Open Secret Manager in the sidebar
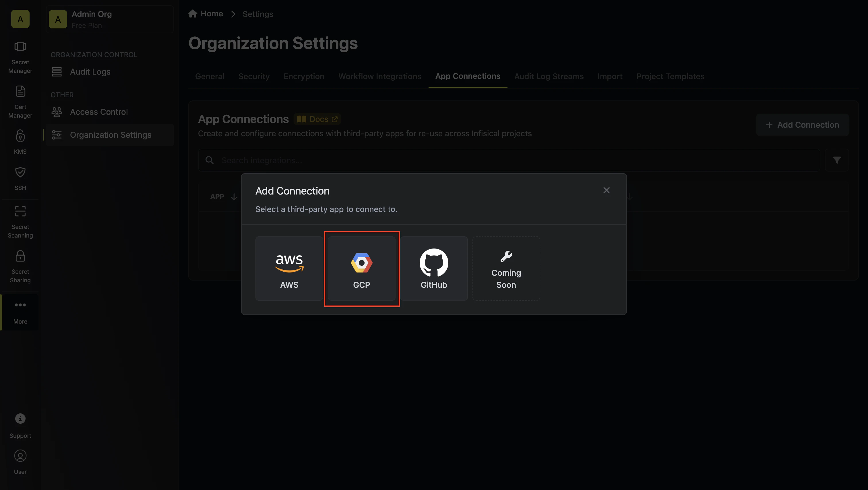Screen dimensions: 868x490 (x=20, y=57)
